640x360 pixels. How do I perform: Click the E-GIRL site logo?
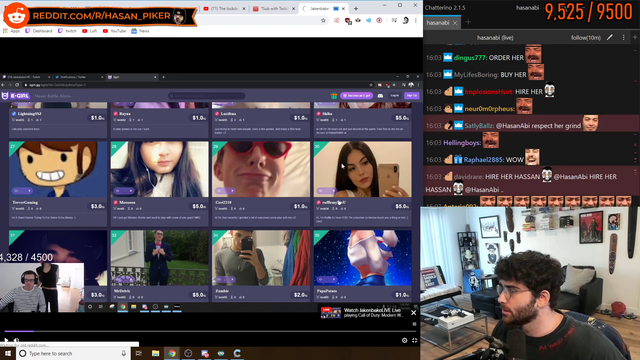[16, 96]
